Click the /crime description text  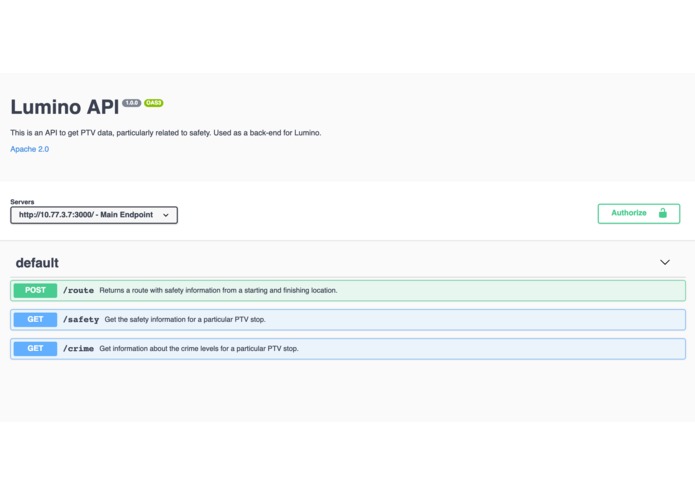[199, 349]
